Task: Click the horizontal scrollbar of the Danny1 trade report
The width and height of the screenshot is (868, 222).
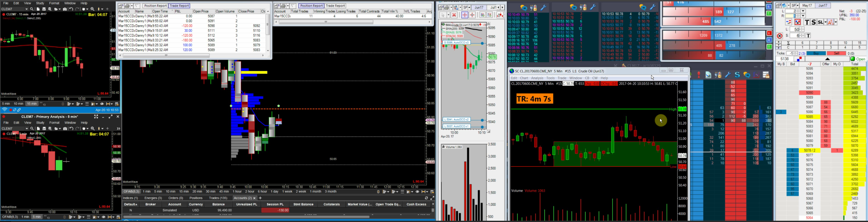Action: tap(166, 55)
